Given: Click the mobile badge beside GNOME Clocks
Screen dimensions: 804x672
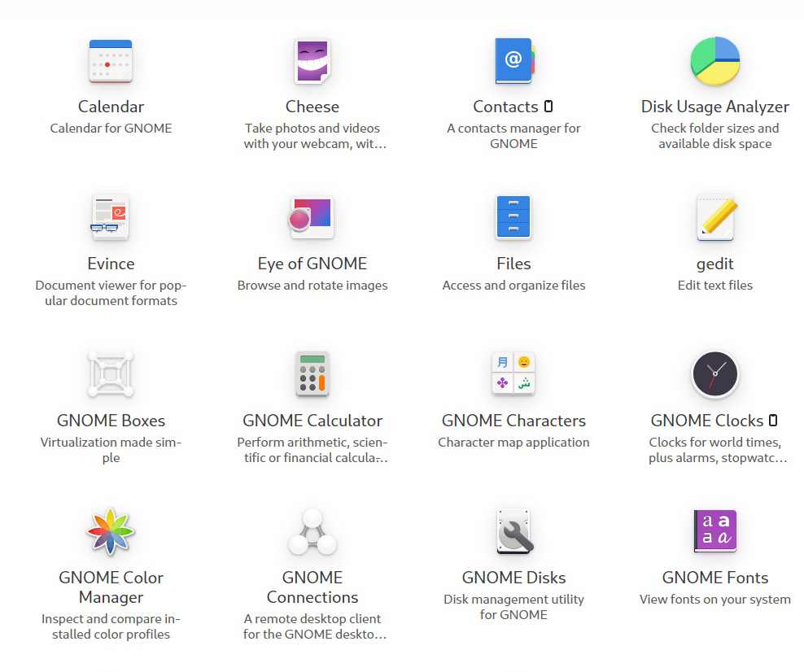Looking at the screenshot, I should coord(773,421).
